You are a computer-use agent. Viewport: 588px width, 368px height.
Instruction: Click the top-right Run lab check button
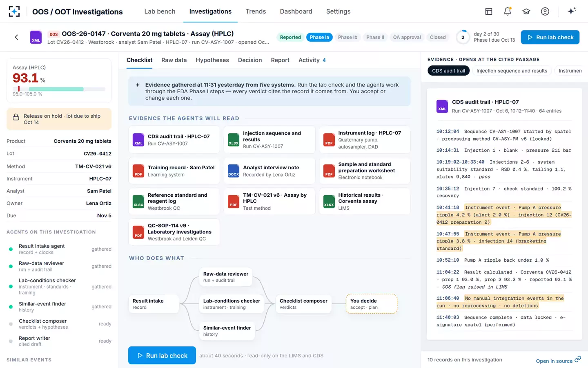pos(550,37)
